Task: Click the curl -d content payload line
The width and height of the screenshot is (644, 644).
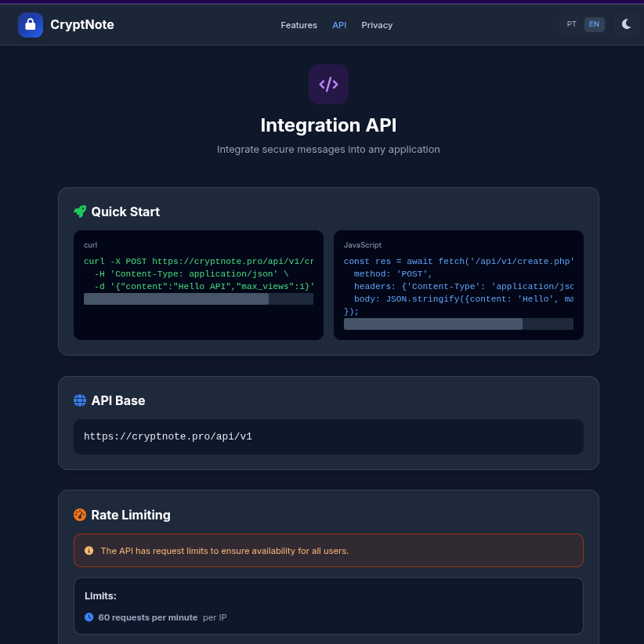Action: [x=204, y=286]
